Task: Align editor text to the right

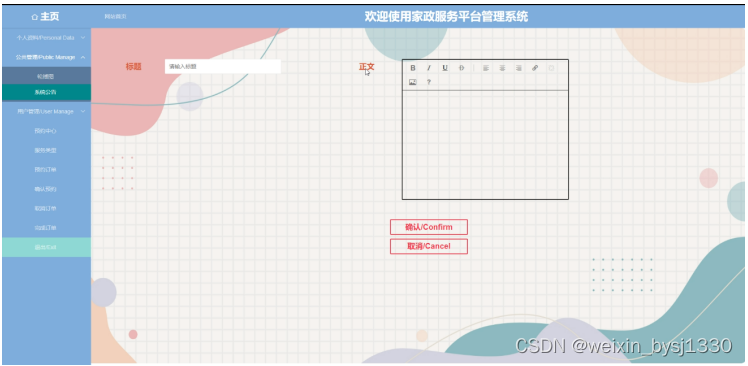Action: click(519, 68)
